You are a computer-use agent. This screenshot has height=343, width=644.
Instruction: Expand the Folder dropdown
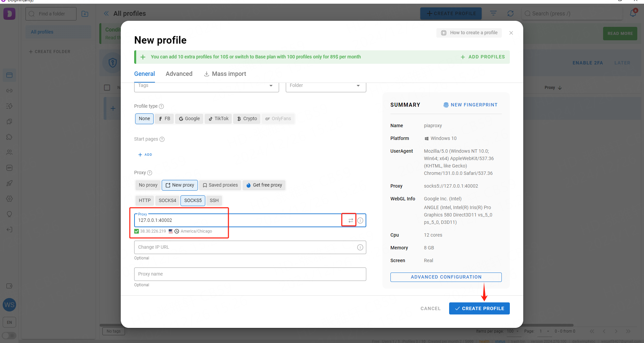tap(358, 86)
